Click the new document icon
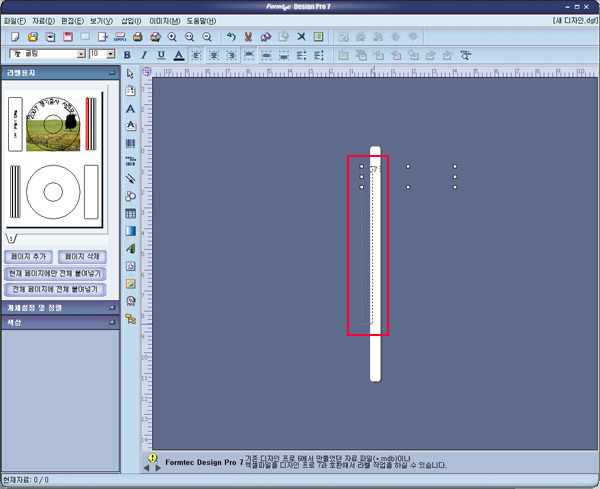 click(x=14, y=37)
